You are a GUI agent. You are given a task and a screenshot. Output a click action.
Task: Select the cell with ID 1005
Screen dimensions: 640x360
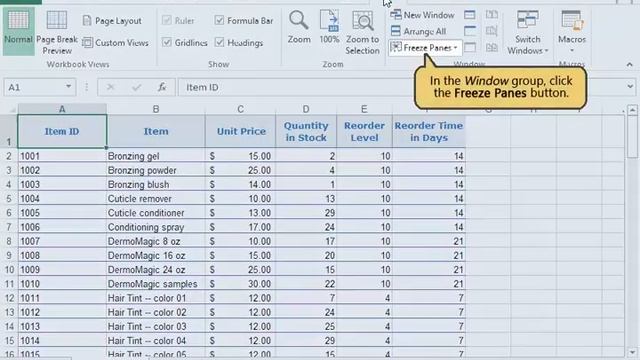(x=62, y=213)
